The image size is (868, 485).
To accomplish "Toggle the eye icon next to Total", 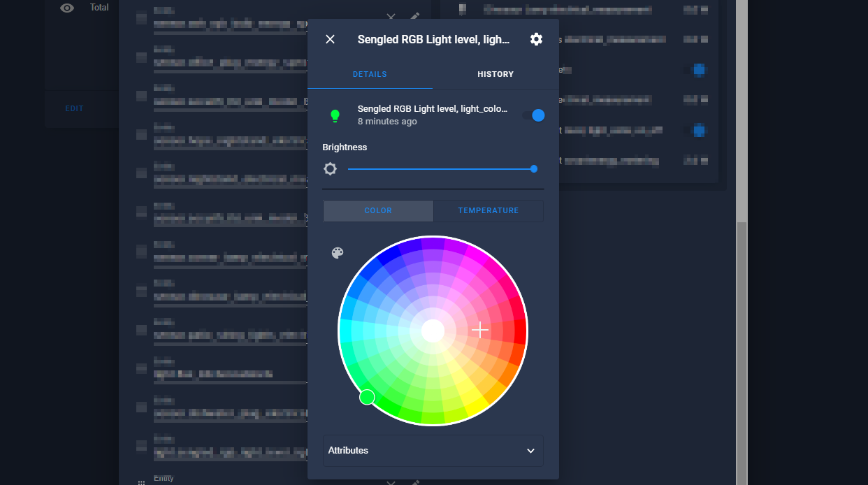I will [x=67, y=8].
